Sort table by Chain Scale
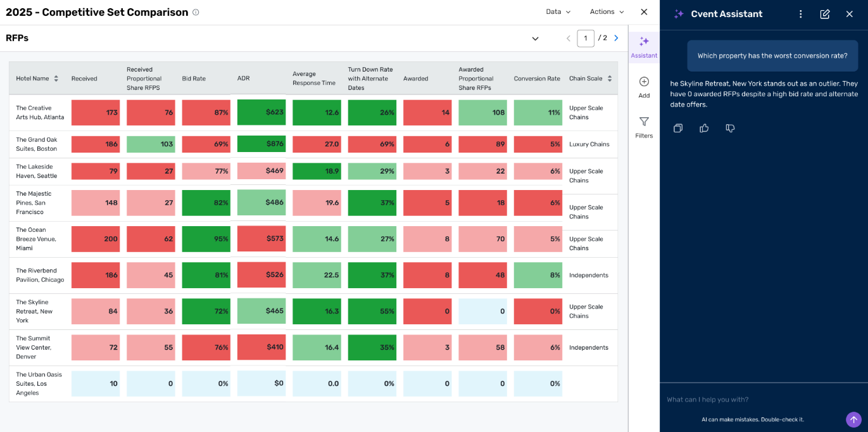868x432 pixels. coord(610,79)
